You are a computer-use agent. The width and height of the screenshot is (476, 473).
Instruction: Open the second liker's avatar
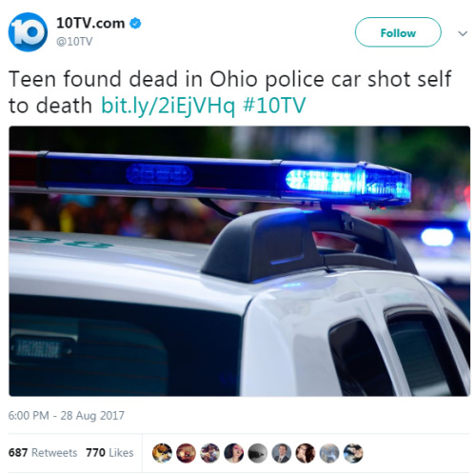pos(186,453)
